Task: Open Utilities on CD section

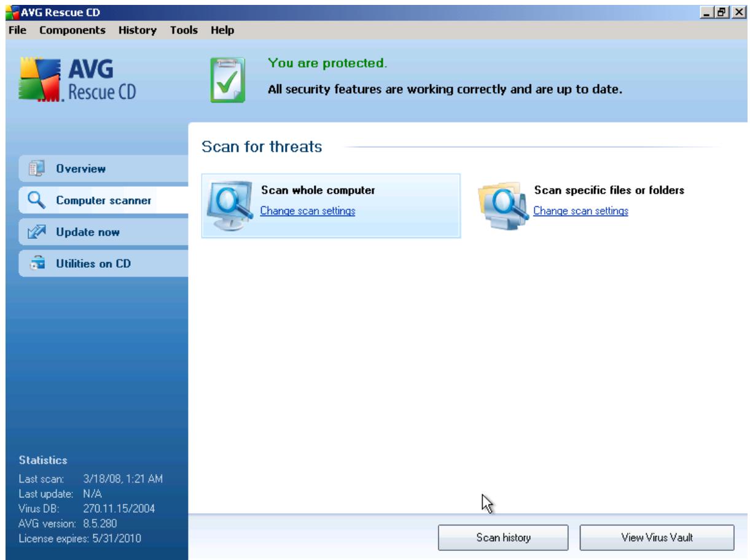Action: (103, 264)
